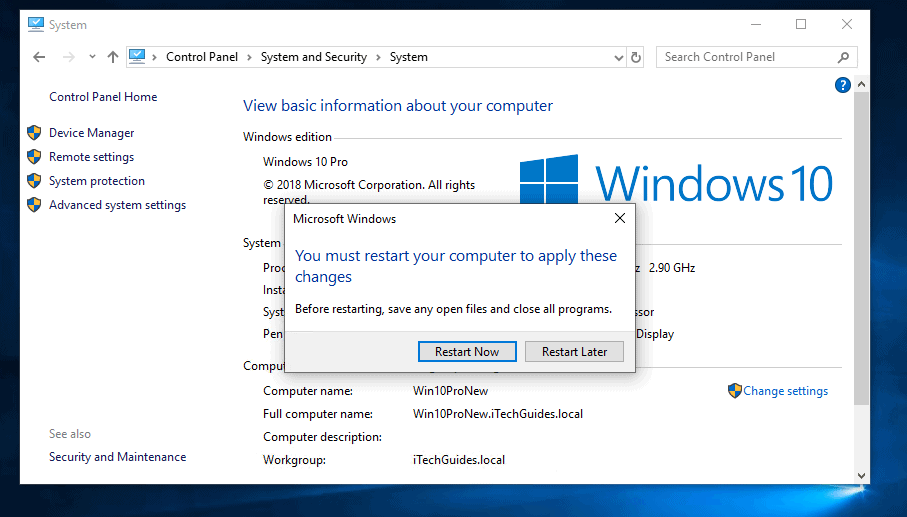Click the shield icon beside System protection
907x517 pixels.
pos(34,180)
